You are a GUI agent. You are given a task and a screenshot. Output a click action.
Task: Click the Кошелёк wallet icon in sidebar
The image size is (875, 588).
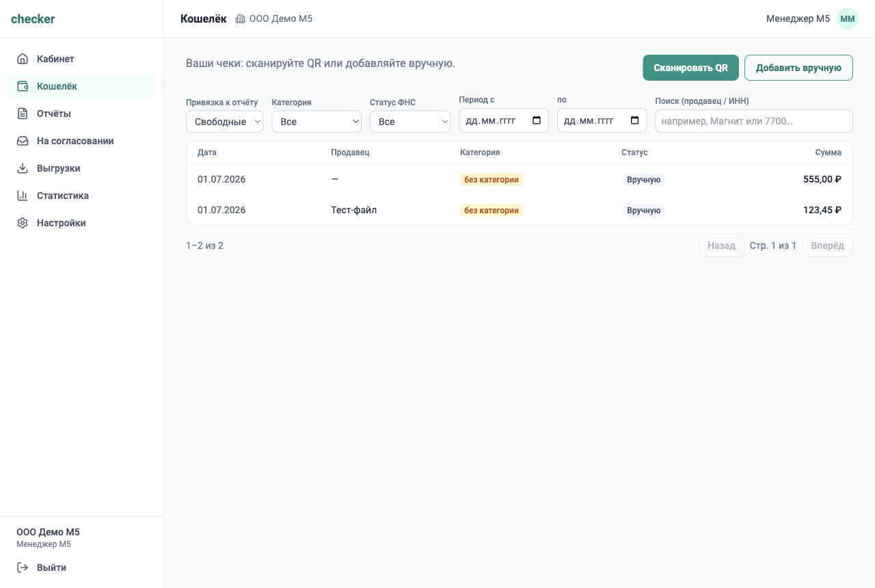(x=23, y=86)
